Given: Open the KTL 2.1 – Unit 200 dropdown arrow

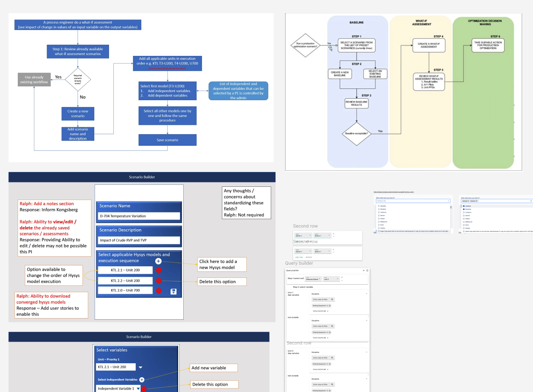Looking at the screenshot, I should (141, 367).
